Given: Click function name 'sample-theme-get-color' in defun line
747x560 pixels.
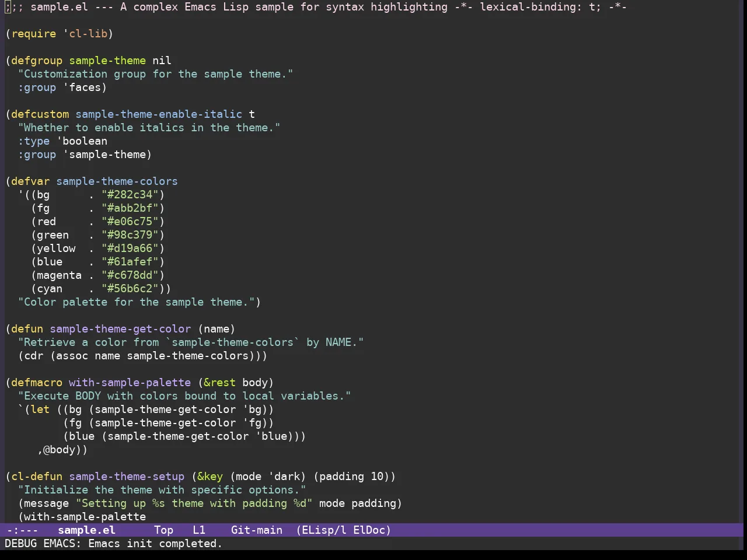Looking at the screenshot, I should (120, 328).
